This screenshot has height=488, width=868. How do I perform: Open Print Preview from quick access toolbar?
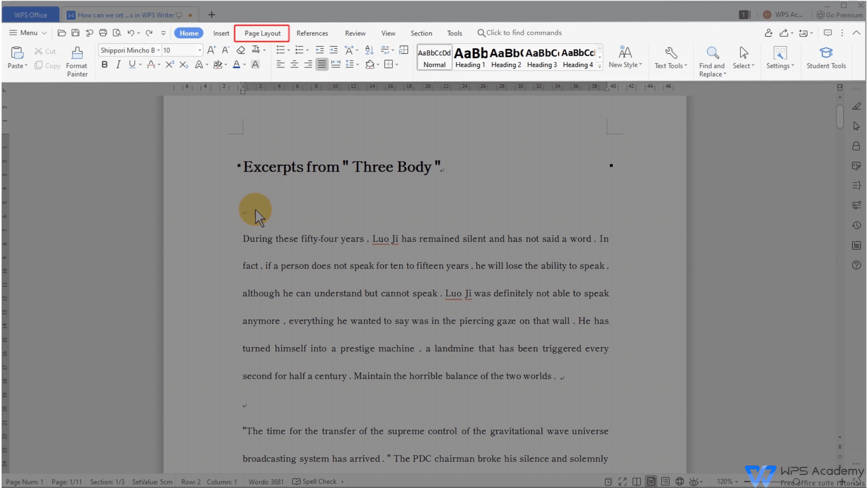click(117, 33)
